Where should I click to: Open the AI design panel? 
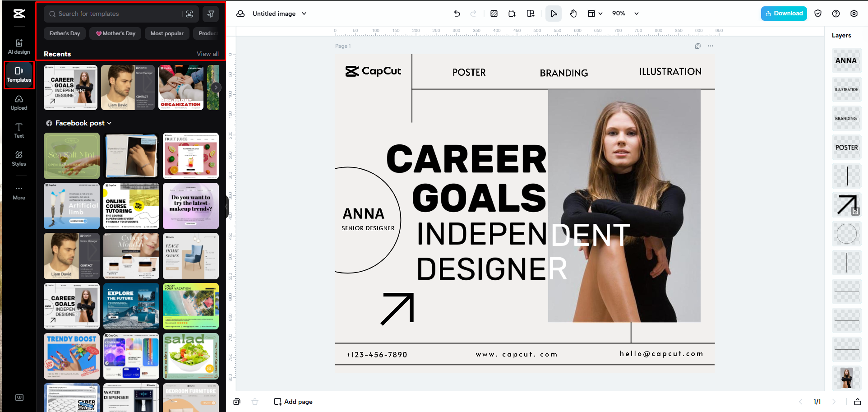pyautogui.click(x=18, y=46)
